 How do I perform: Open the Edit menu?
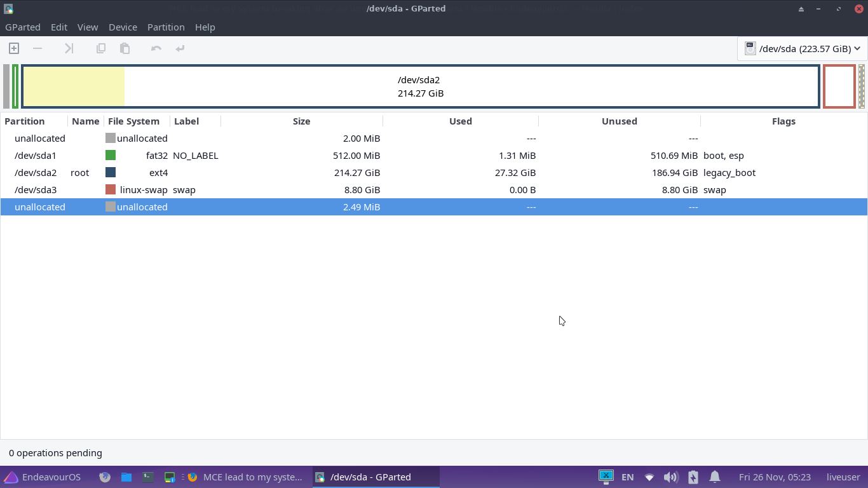(59, 27)
